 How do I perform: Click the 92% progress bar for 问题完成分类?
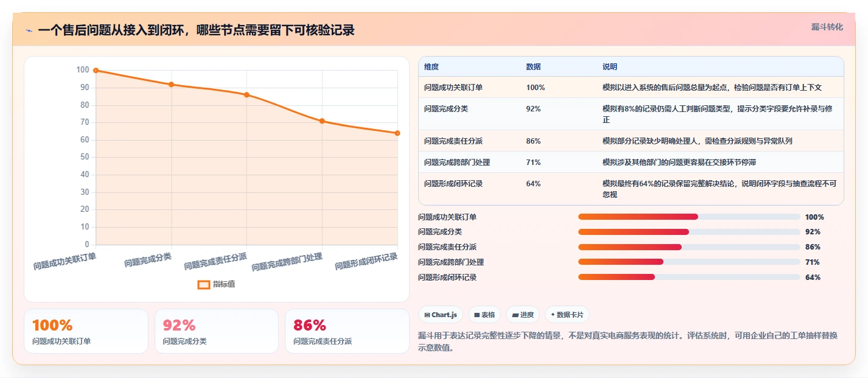pos(689,232)
